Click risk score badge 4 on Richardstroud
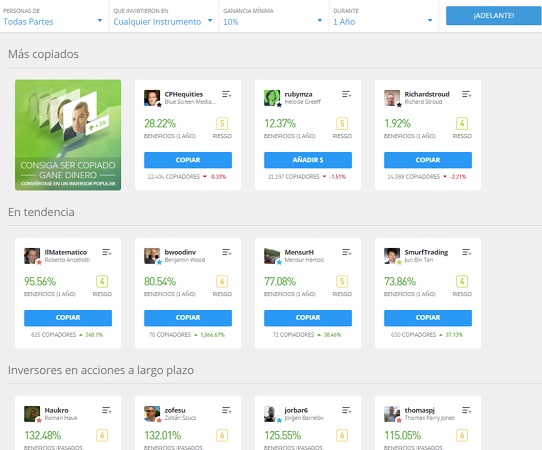The height and width of the screenshot is (450, 542). (x=462, y=123)
